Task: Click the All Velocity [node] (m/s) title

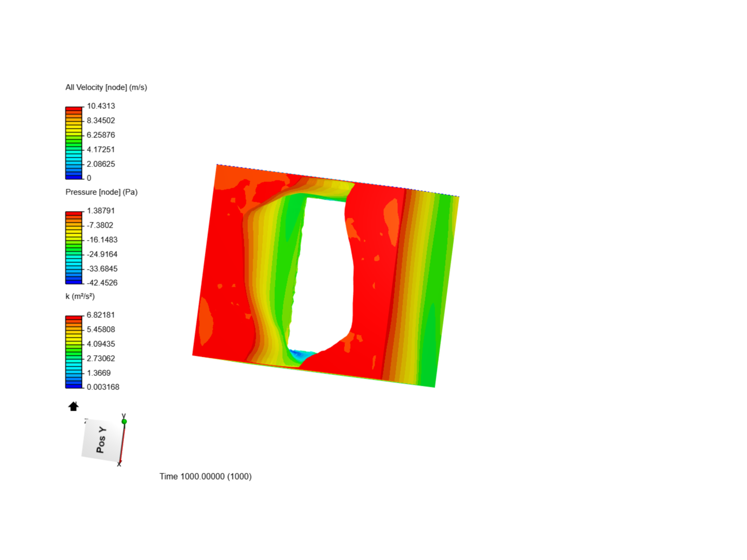Action: tap(106, 87)
